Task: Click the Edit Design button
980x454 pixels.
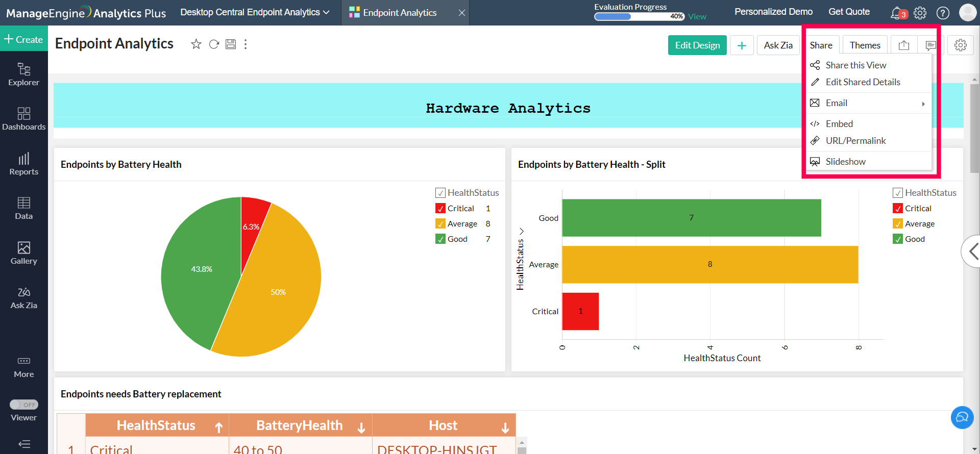Action: 697,45
